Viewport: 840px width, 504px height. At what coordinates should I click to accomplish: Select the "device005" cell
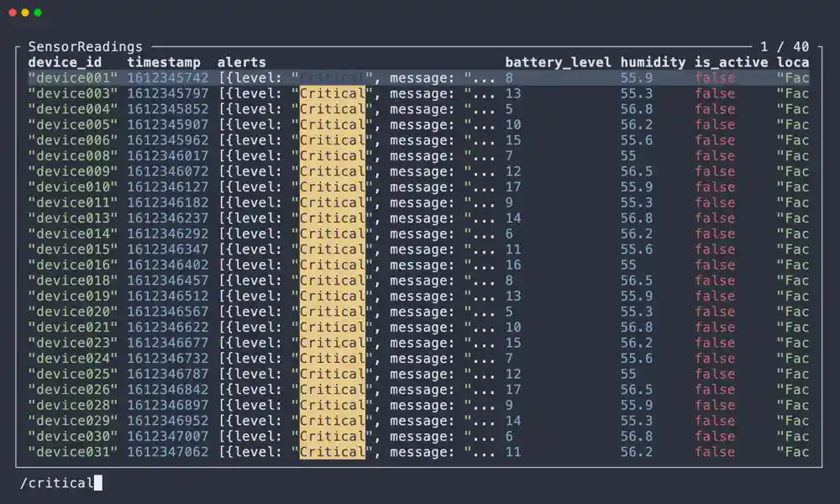73,124
